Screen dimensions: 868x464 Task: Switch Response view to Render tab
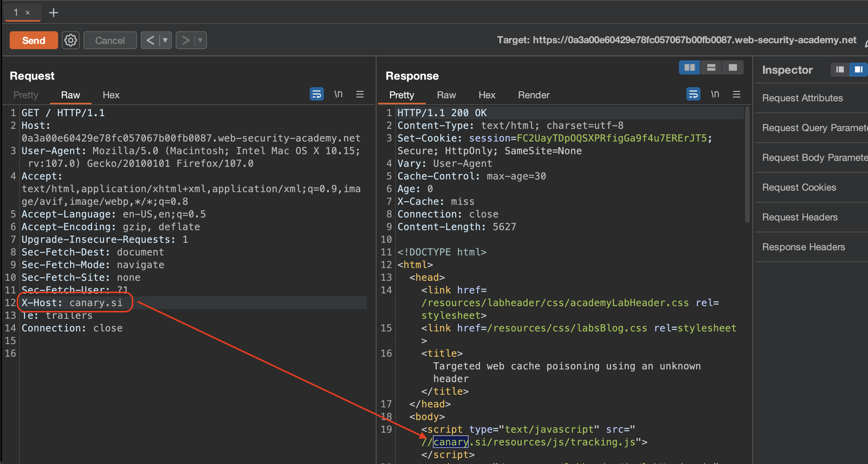coord(533,95)
